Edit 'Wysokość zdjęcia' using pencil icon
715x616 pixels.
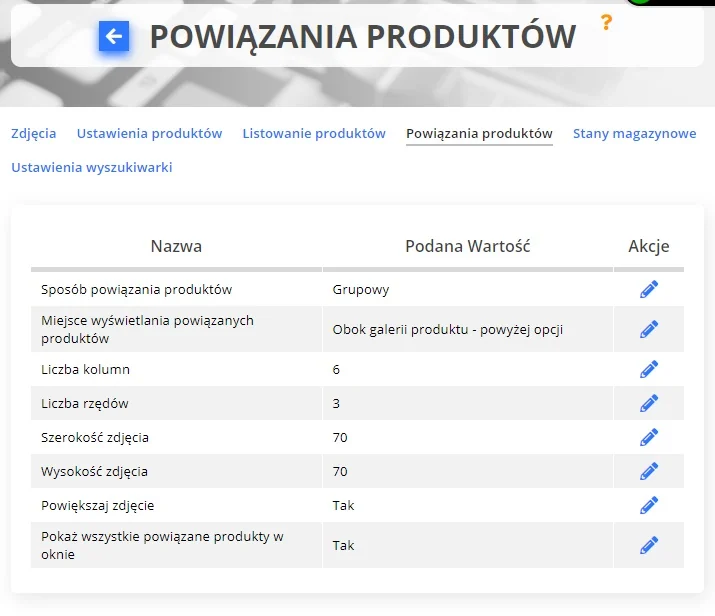tap(649, 471)
